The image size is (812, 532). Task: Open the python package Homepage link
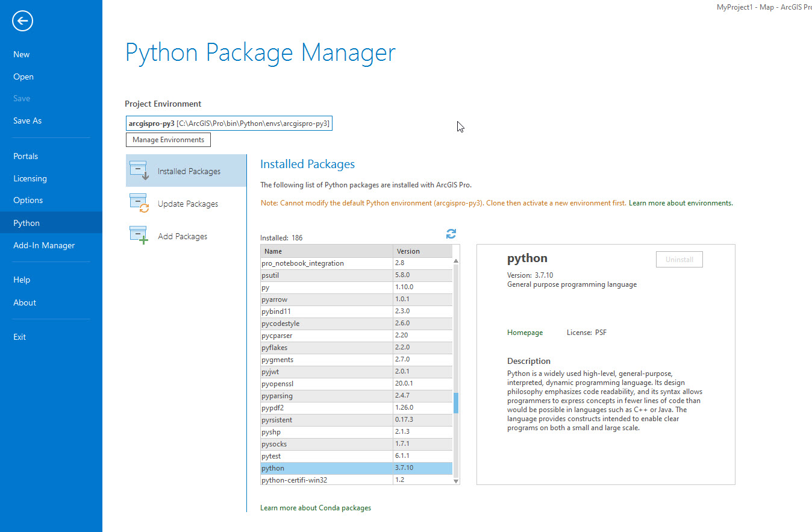[525, 333]
